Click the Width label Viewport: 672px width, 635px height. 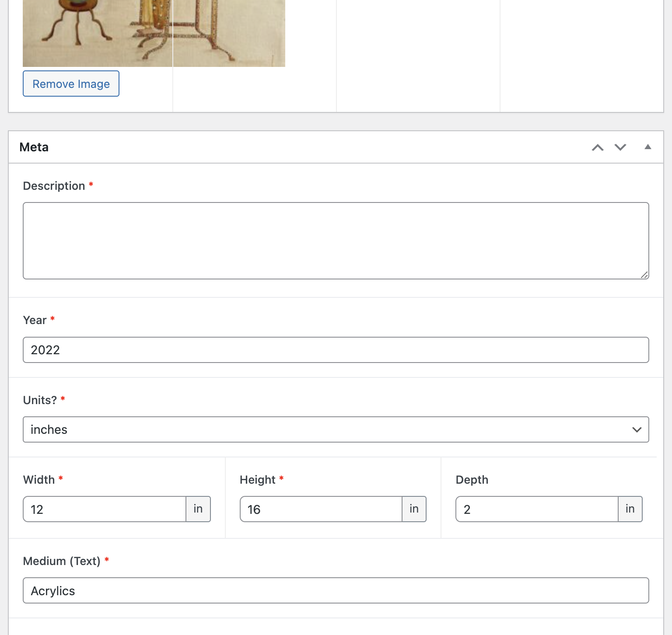coord(39,480)
